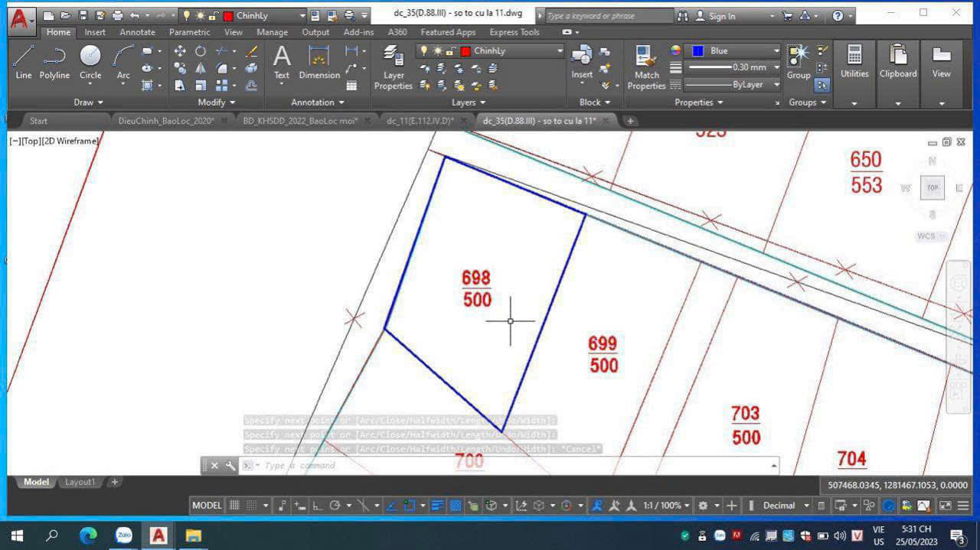Choose the Circle tool in Draw panel
980x550 pixels.
pyautogui.click(x=90, y=61)
